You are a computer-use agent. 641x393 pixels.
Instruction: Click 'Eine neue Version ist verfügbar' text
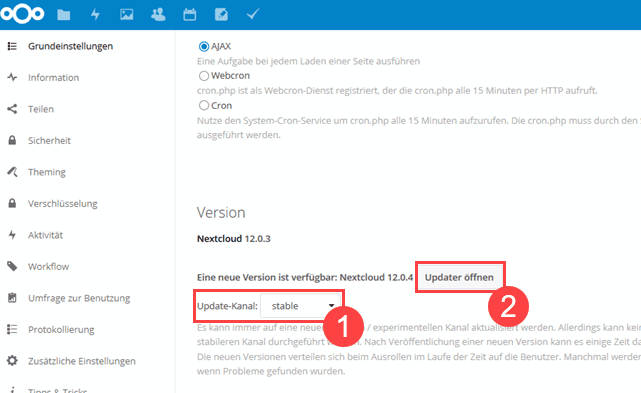(305, 277)
